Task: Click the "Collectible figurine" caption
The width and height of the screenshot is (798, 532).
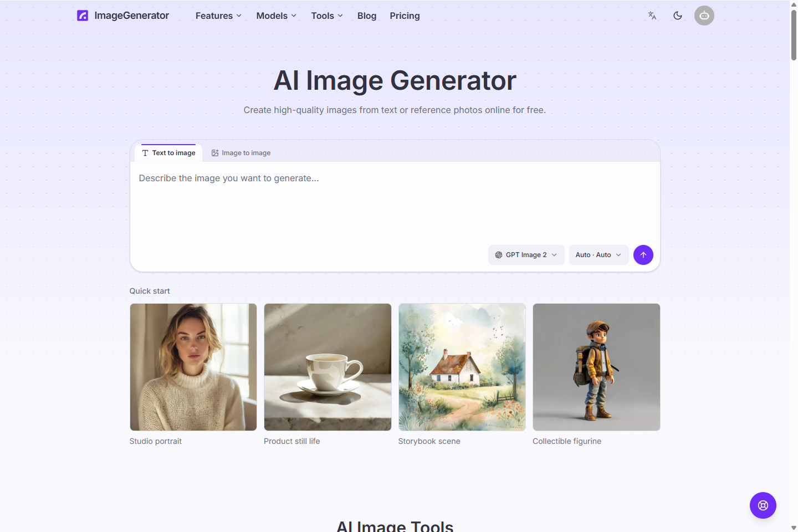Action: coord(567,441)
